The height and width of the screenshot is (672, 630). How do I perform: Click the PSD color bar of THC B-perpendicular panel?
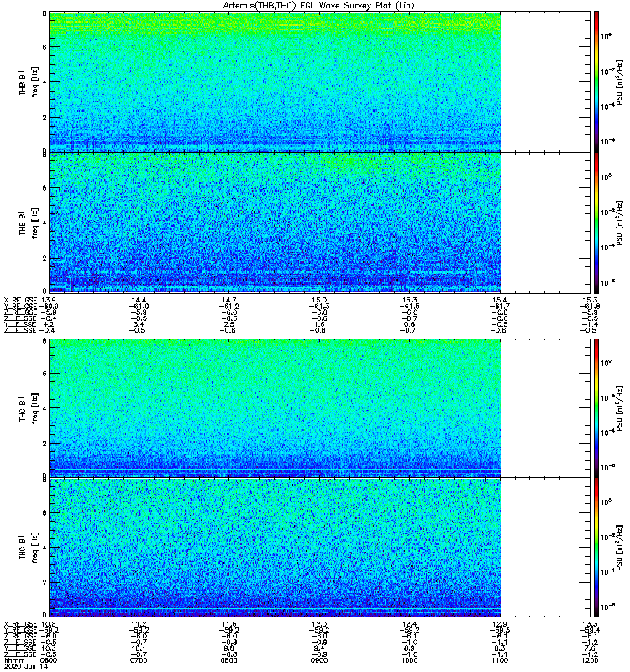596,407
